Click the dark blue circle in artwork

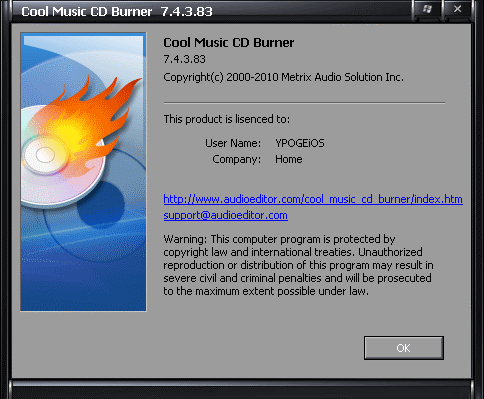click(x=101, y=204)
